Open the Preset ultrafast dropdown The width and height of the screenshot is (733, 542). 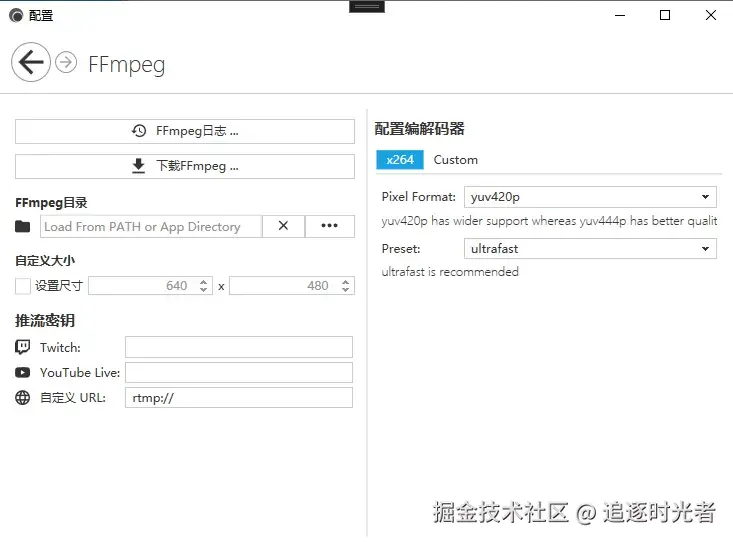coord(590,249)
